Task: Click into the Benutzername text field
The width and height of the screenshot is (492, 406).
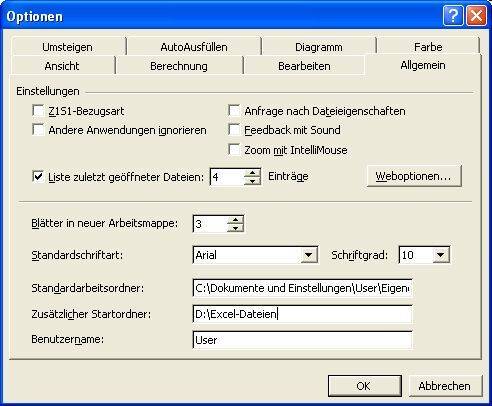Action: [x=303, y=340]
